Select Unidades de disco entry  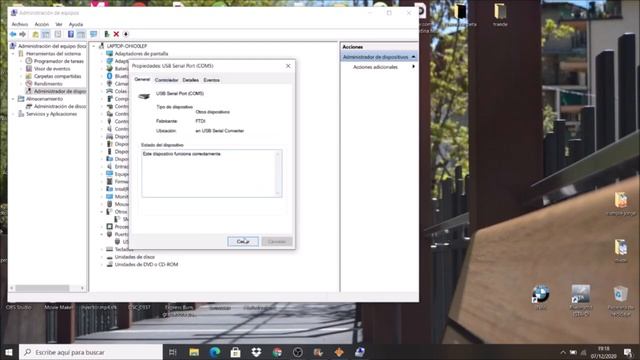(x=135, y=257)
